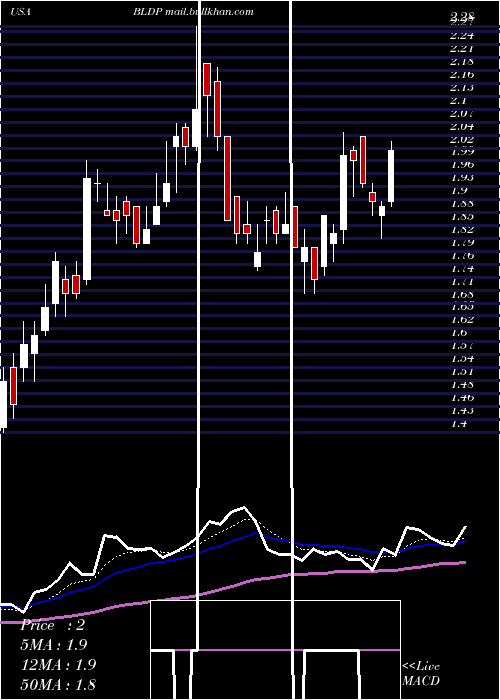The width and height of the screenshot is (500, 700).
Task: Click the BLDP mail.bullkhan.com chart title
Action: (193, 12)
